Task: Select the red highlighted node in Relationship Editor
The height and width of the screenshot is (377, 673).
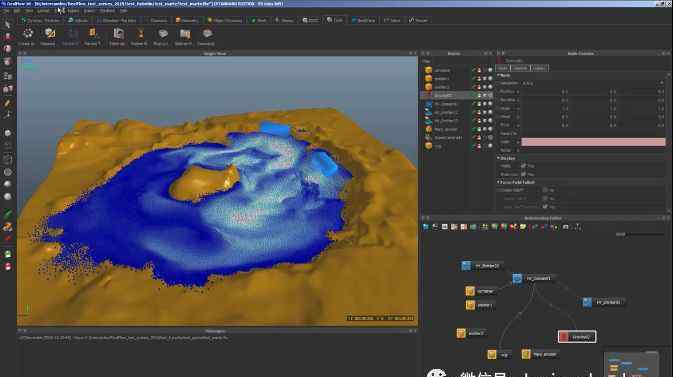Action: [577, 337]
